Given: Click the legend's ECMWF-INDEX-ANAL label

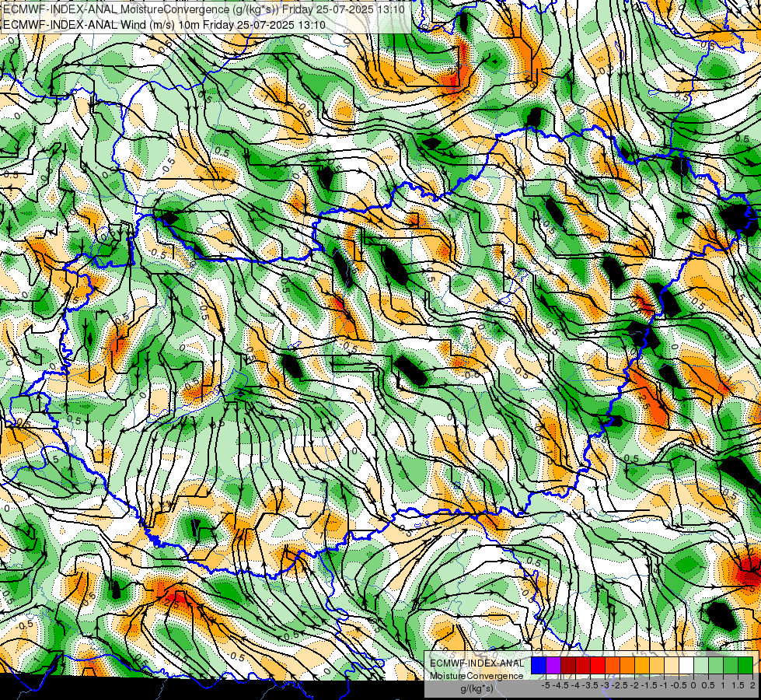Looking at the screenshot, I should point(476,663).
